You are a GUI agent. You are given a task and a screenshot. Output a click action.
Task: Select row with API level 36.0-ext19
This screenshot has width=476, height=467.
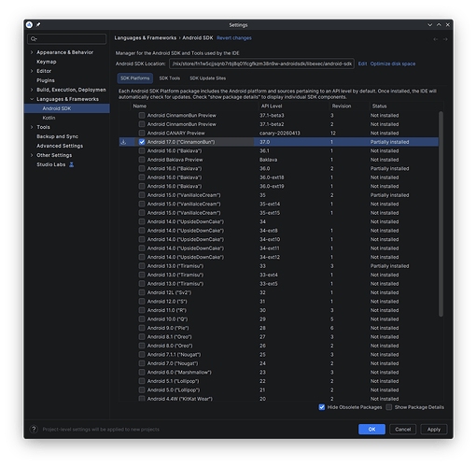(x=279, y=186)
